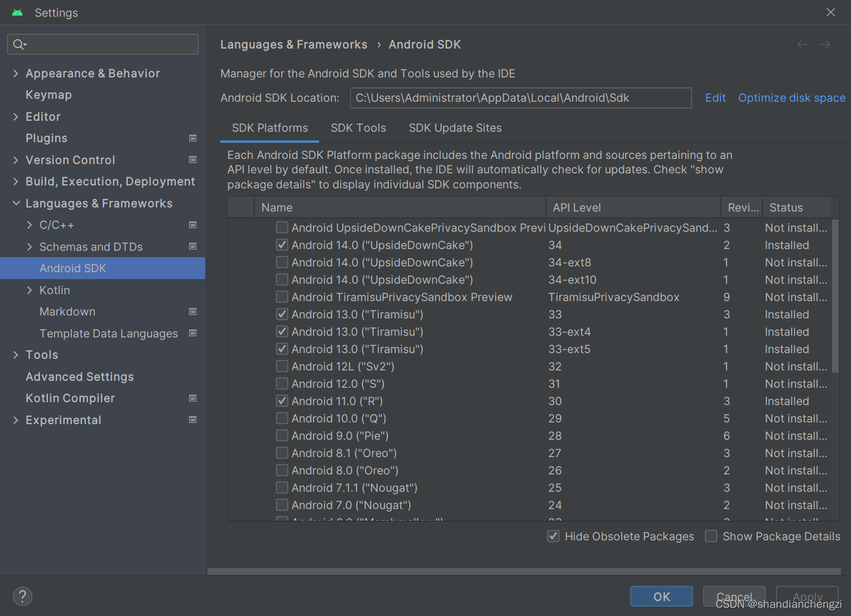Click the project-level icon beside Template Data Languages
Image resolution: width=851 pixels, height=616 pixels.
(x=193, y=333)
